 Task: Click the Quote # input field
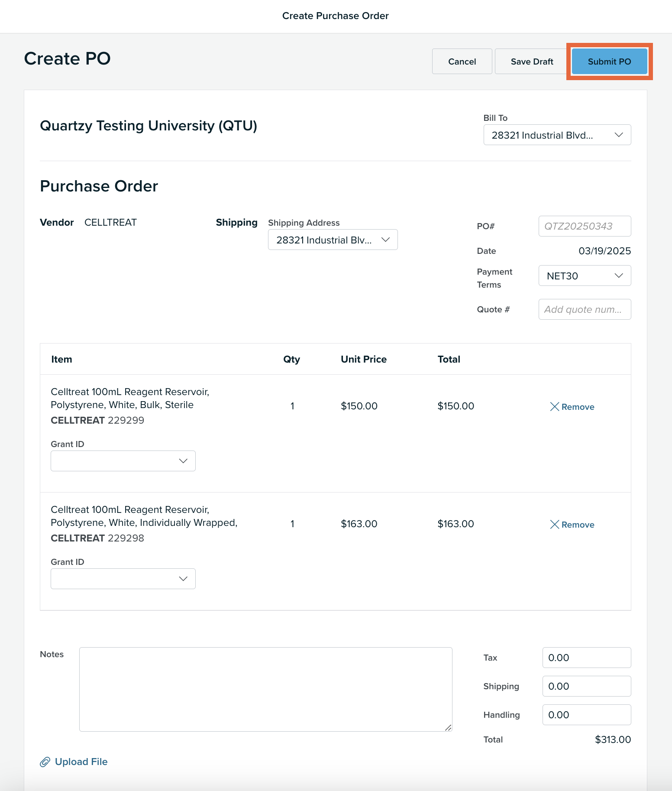[585, 309]
